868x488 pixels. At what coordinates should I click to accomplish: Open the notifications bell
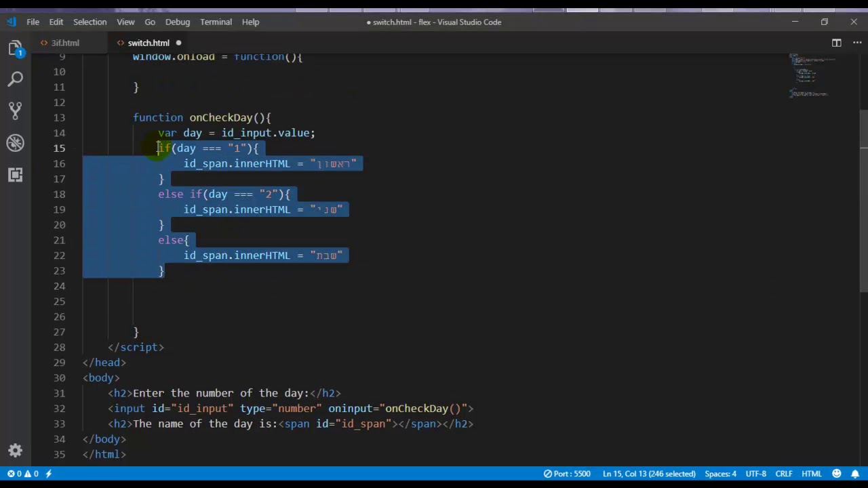tap(854, 474)
